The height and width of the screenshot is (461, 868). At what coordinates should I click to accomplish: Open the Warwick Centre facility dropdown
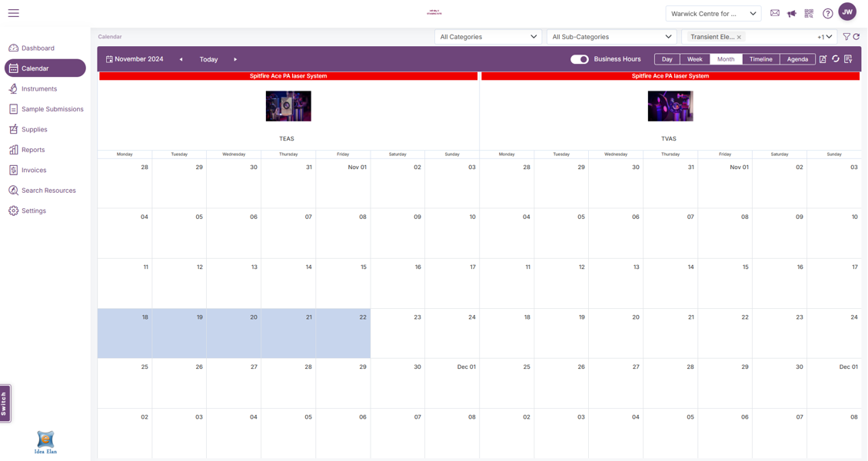click(713, 13)
